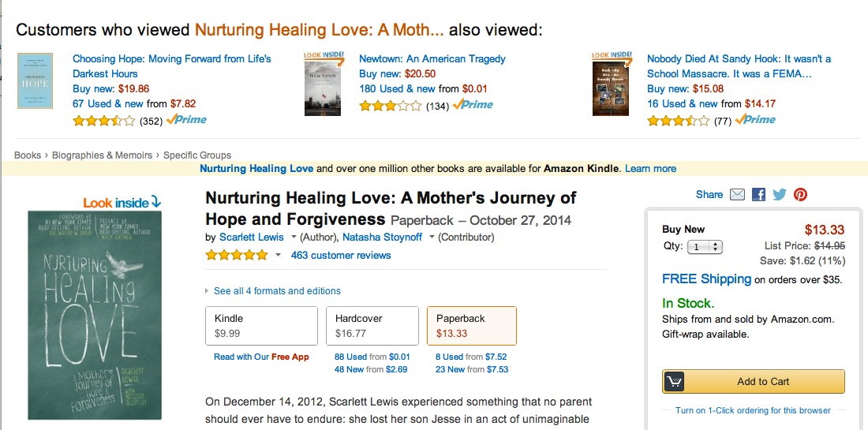Open the Qty quantity dropdown
This screenshot has height=430, width=868.
pyautogui.click(x=704, y=246)
